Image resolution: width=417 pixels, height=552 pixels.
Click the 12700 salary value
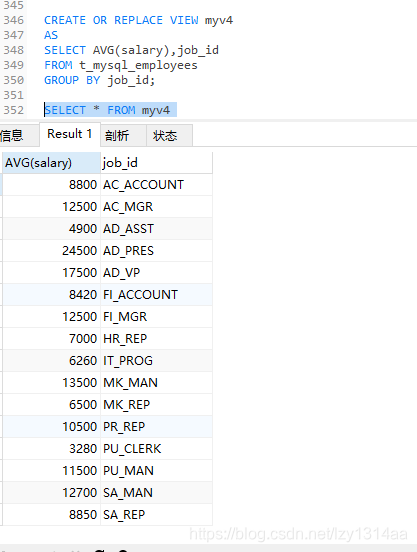point(51,493)
